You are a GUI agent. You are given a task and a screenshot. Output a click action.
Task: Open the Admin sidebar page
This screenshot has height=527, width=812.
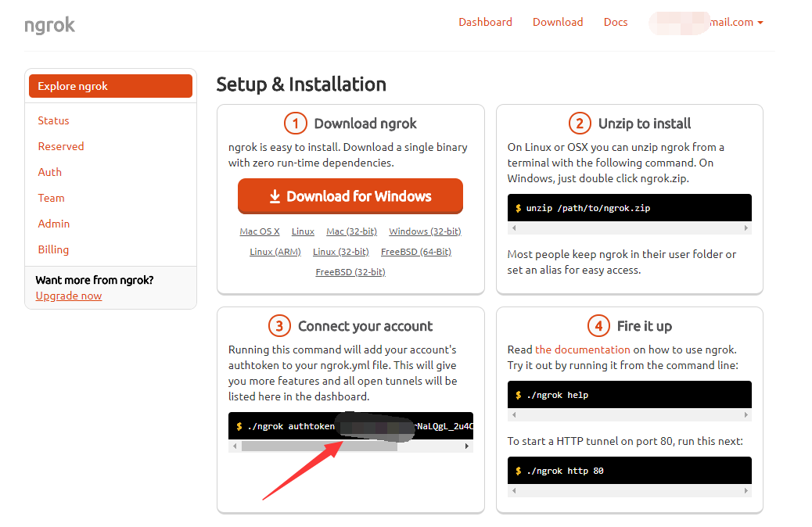(x=53, y=224)
